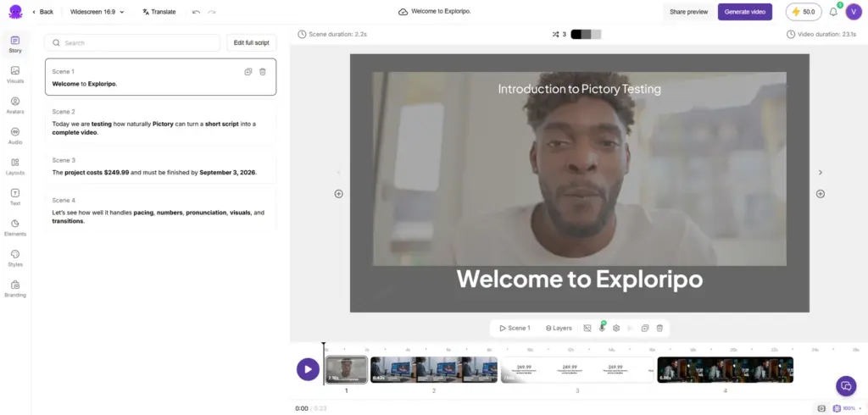Image resolution: width=868 pixels, height=415 pixels.
Task: Click the shuffle color palette icon
Action: (555, 35)
